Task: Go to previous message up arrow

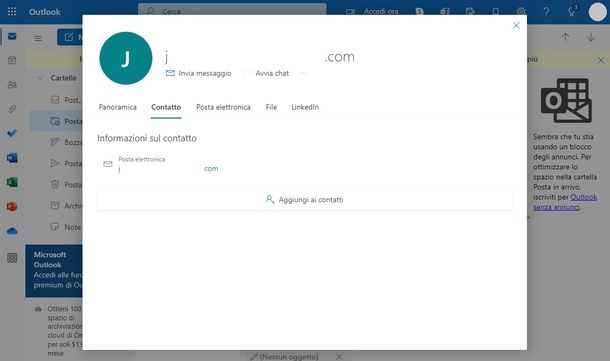Action: point(565,37)
